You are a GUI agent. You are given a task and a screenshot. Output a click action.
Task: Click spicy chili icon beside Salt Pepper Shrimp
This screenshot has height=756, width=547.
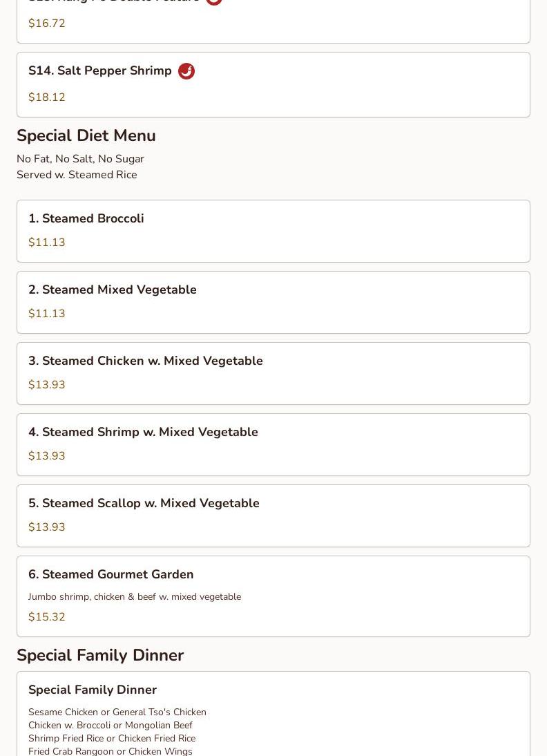186,71
